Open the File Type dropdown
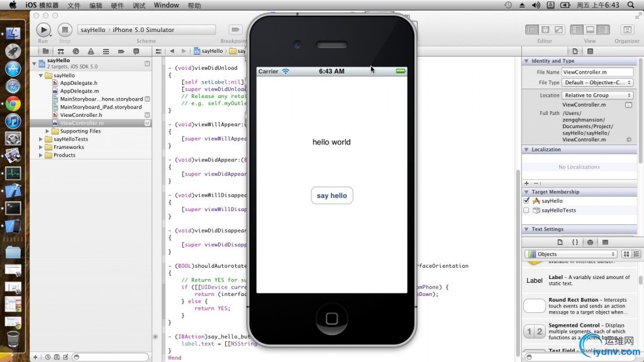This screenshot has width=644, height=362. point(597,82)
